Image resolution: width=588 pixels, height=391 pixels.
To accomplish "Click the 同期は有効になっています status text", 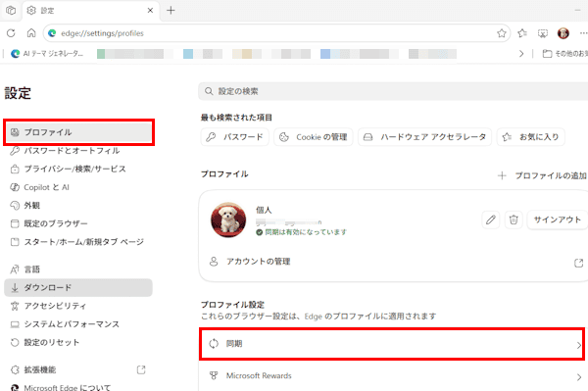I will coord(306,232).
